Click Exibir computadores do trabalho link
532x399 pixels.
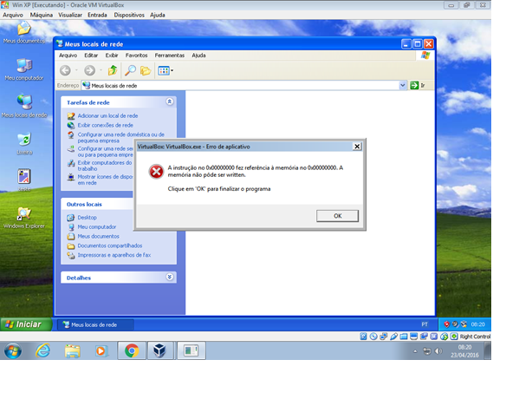(105, 166)
